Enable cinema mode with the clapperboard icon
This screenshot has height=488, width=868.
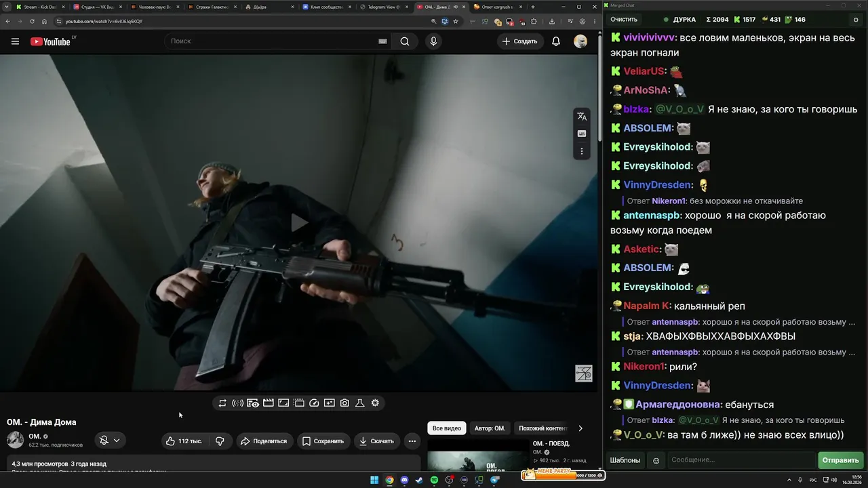(x=269, y=403)
